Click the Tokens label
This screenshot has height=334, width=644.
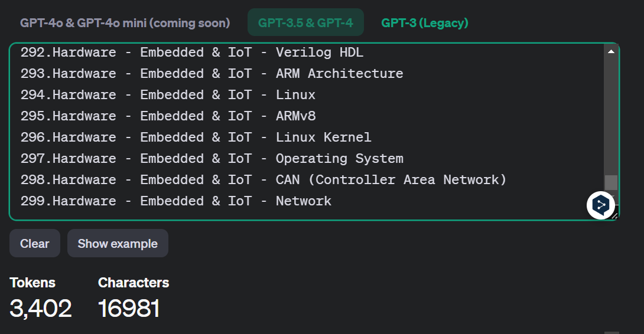(x=32, y=282)
